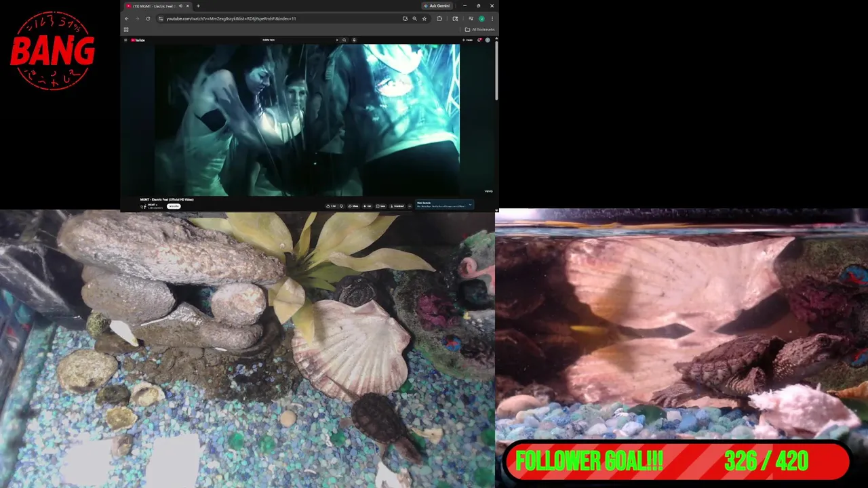The image size is (868, 488).
Task: Open Chrome extensions puzzle icon
Action: (x=439, y=18)
